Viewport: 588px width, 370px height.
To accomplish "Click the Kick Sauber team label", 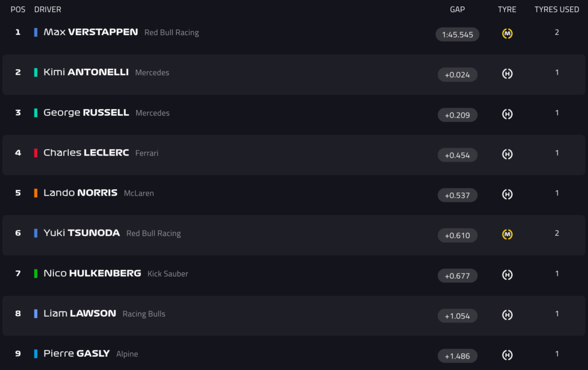I will [x=168, y=274].
